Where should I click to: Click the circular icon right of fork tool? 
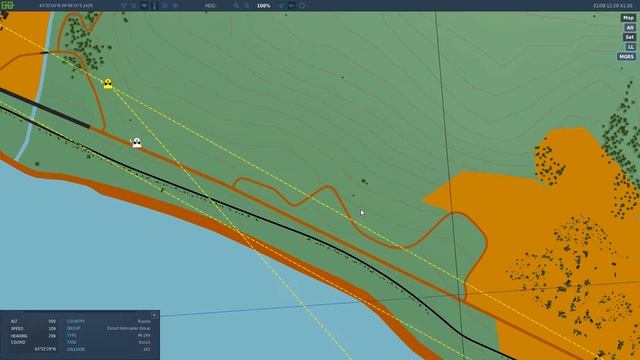pyautogui.click(x=134, y=6)
